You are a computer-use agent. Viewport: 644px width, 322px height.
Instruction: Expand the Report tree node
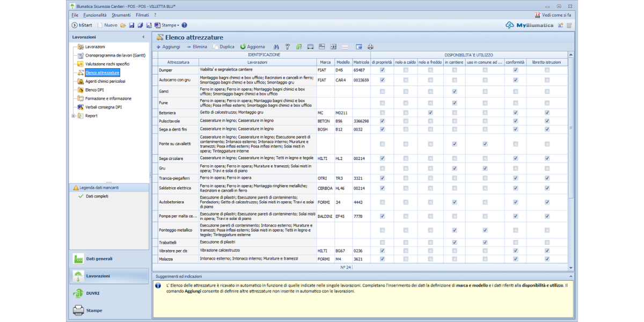74,116
